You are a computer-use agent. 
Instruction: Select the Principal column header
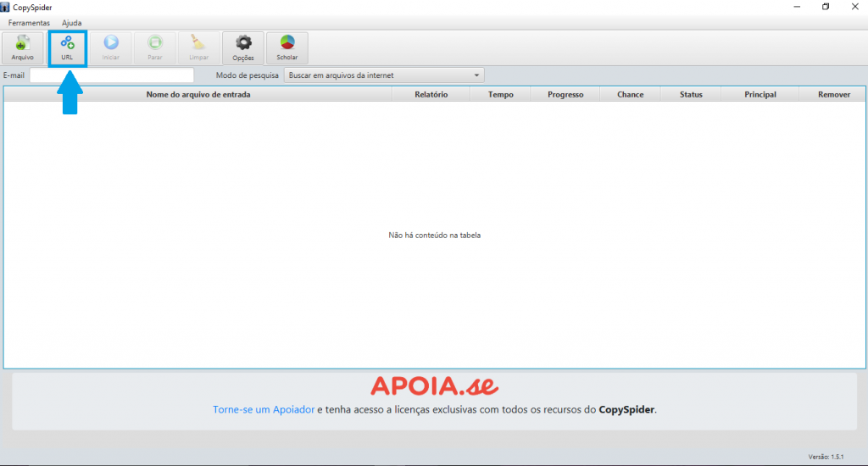tap(760, 95)
